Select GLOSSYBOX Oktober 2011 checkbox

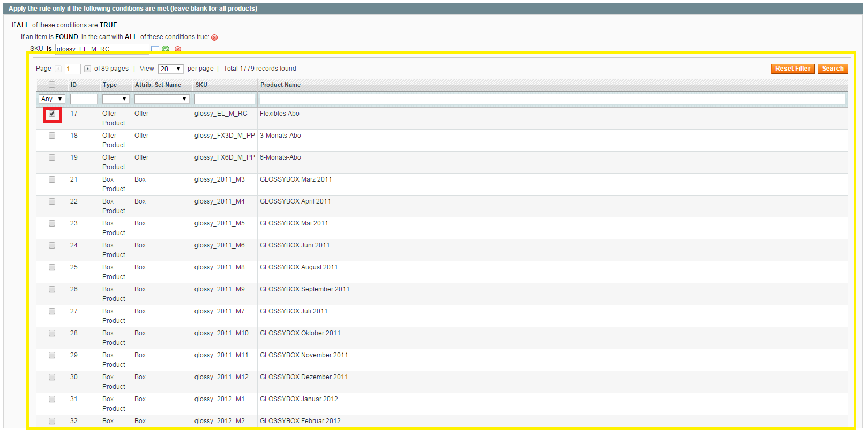(x=52, y=333)
